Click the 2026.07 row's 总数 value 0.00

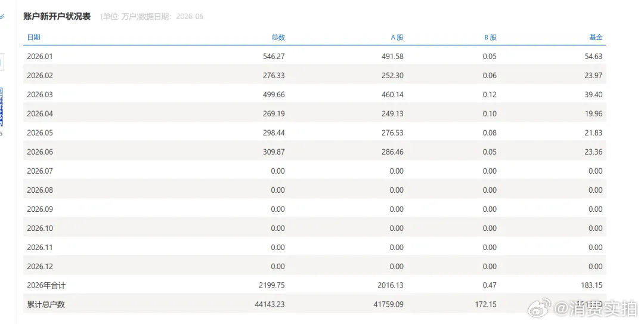pos(278,171)
